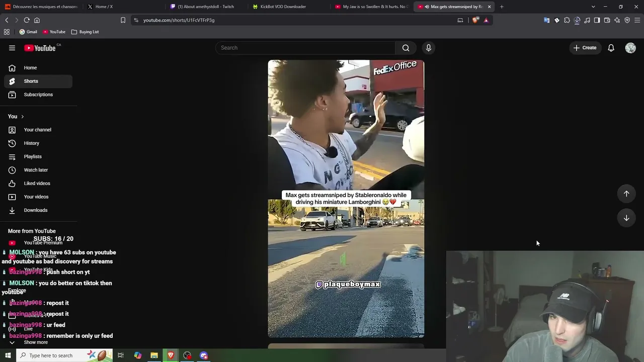Go to the YouTube logo home link

40,48
